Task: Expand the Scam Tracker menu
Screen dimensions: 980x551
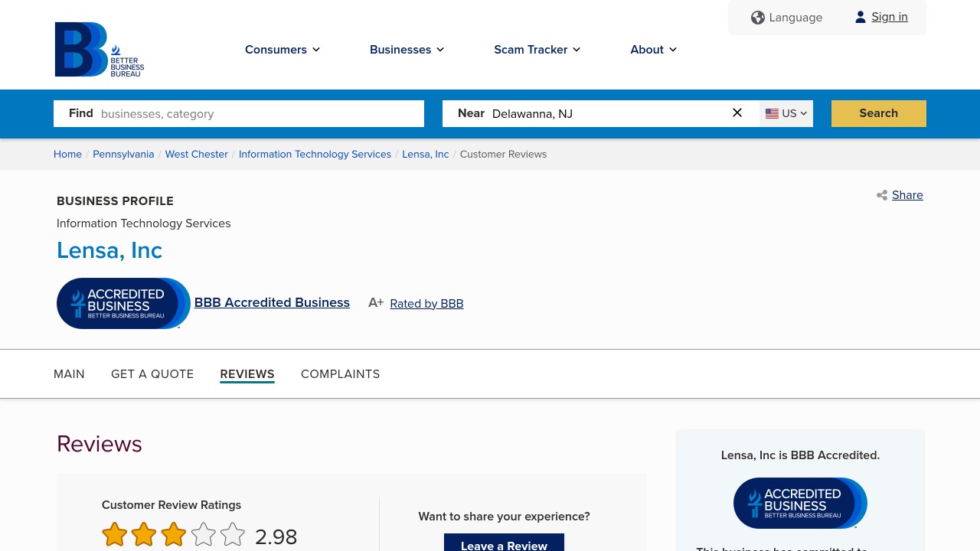Action: [537, 50]
